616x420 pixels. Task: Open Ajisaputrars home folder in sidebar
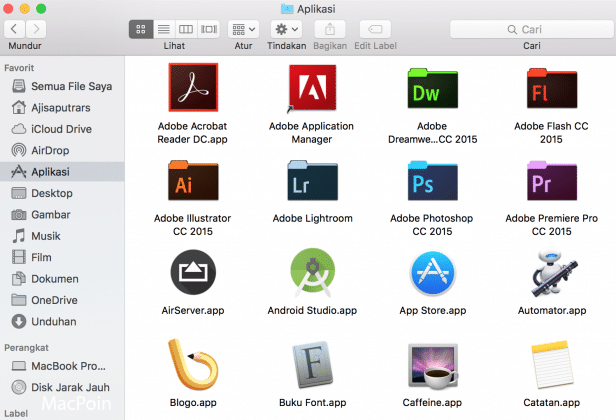pyautogui.click(x=62, y=107)
